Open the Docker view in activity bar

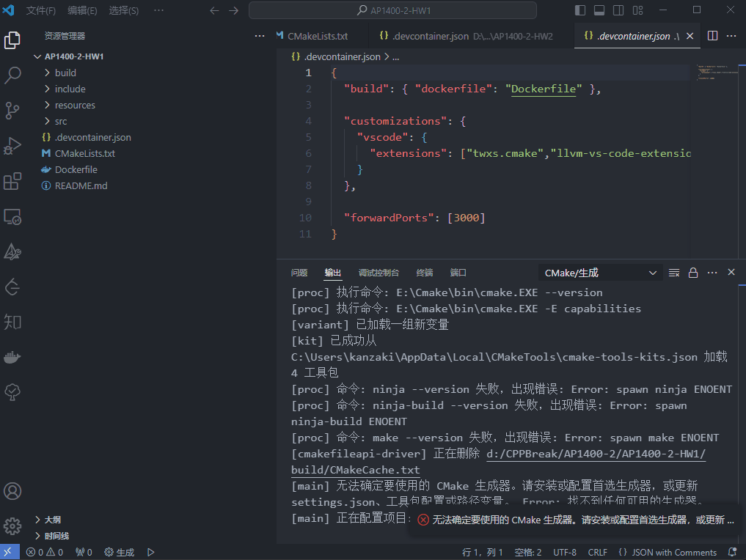(x=12, y=357)
